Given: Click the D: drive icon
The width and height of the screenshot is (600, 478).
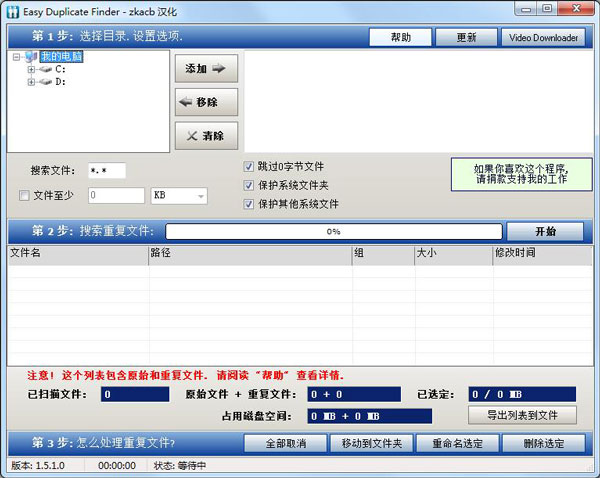Looking at the screenshot, I should [45, 82].
